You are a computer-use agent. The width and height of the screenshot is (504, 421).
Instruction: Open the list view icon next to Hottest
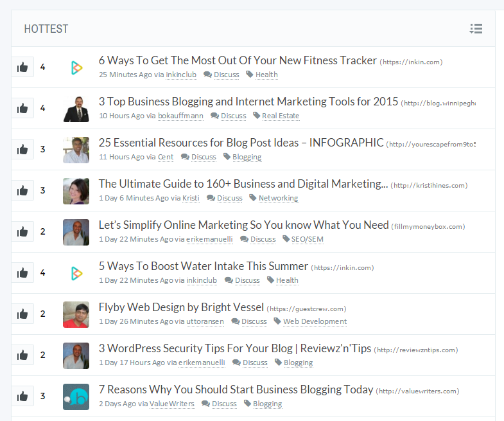476,29
